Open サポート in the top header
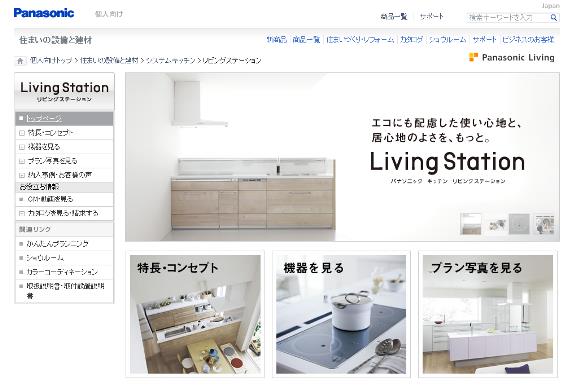The width and height of the screenshot is (576, 392). pos(432,17)
